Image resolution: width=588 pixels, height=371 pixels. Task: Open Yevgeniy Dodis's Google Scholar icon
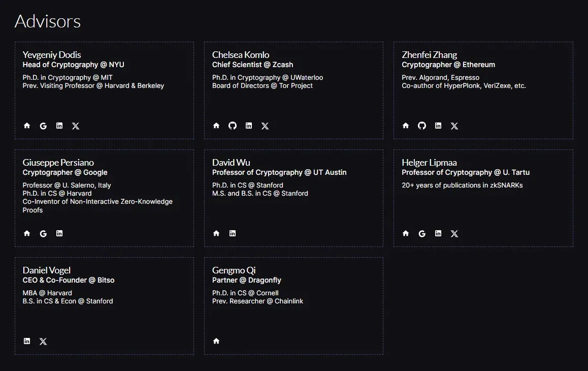click(43, 126)
